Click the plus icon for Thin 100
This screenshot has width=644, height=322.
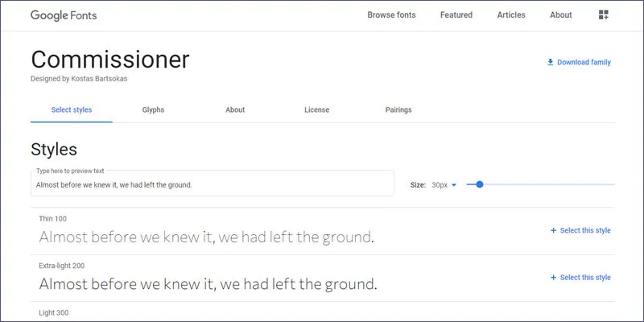pyautogui.click(x=553, y=231)
